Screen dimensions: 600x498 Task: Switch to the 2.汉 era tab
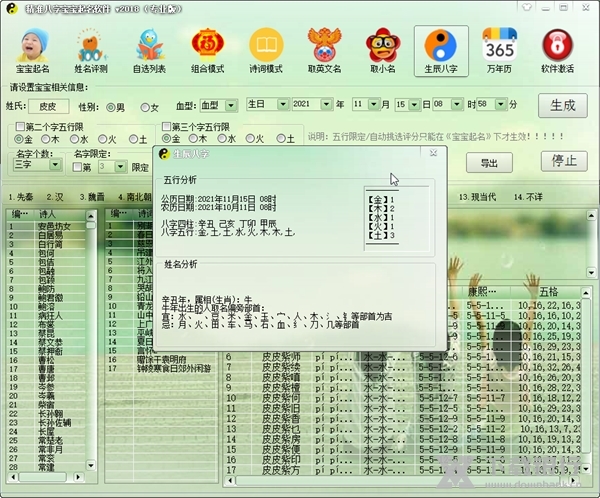click(x=55, y=197)
